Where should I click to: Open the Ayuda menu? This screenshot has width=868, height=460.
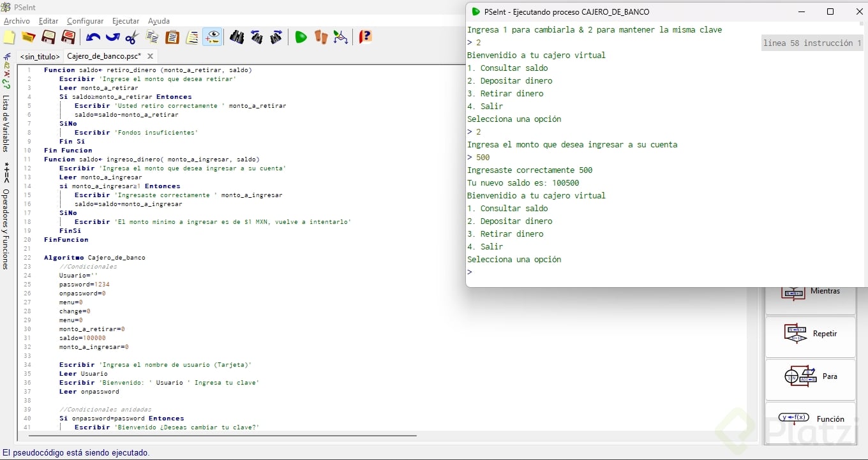(x=159, y=21)
